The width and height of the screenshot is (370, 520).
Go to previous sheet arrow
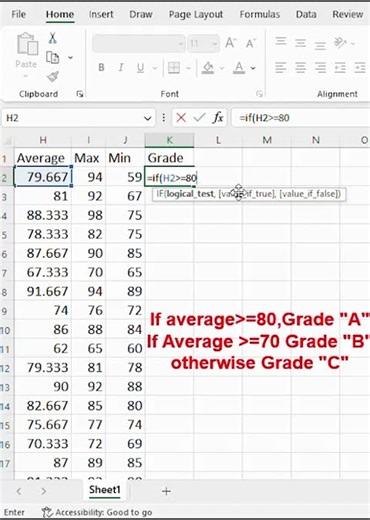[19, 491]
